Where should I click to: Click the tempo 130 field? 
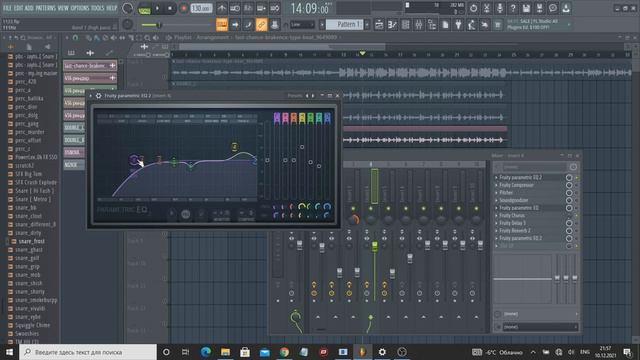pos(201,8)
